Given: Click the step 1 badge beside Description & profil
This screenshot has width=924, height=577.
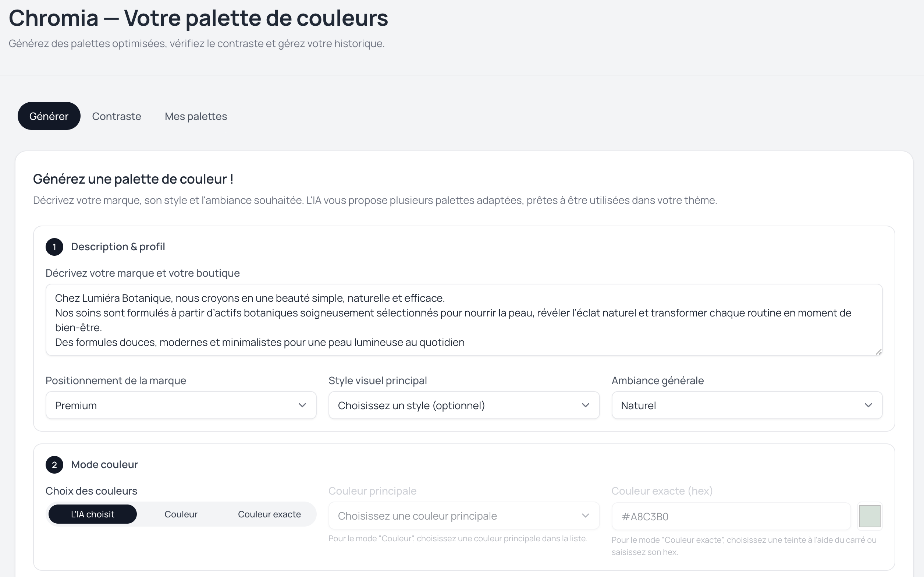Looking at the screenshot, I should click(54, 247).
